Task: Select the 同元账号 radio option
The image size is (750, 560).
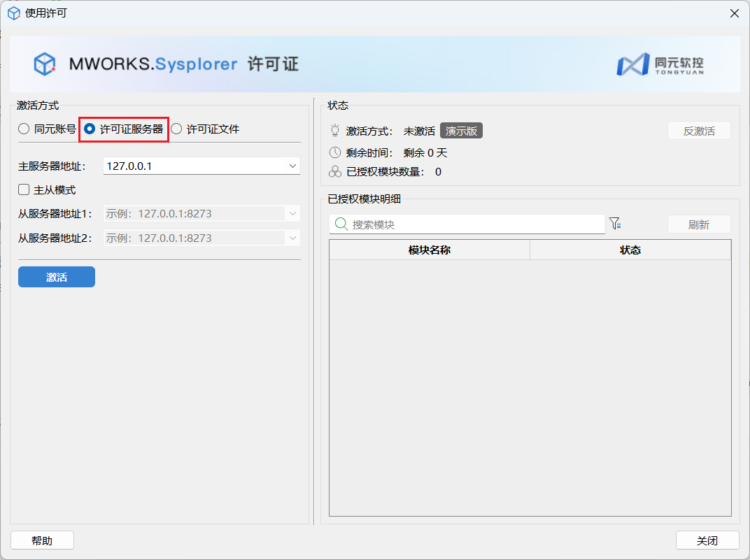Action: pos(24,129)
